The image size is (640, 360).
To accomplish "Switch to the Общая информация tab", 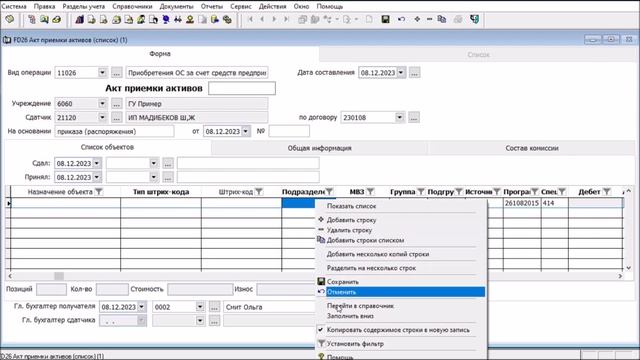I will coord(320,148).
